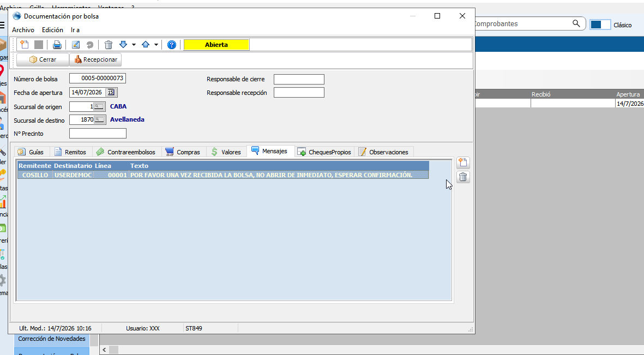This screenshot has height=355, width=644.
Task: Click the CABA origin branch name
Action: pos(118,106)
